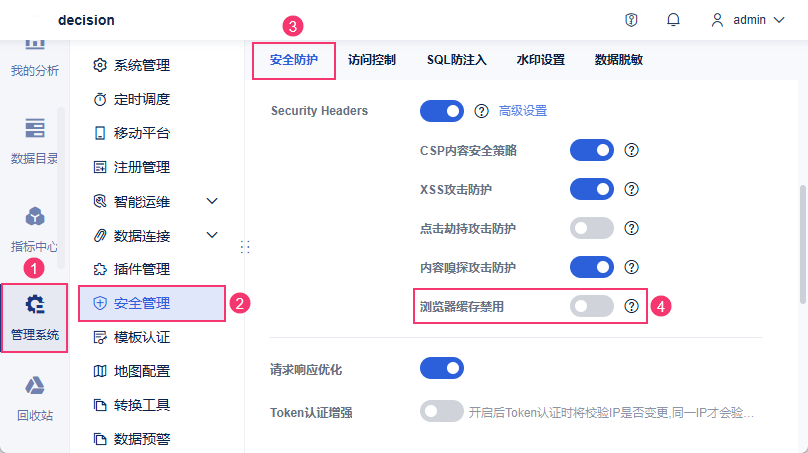Switch to the 水印设置 tab
Screen dimensions: 808x453
pos(540,60)
